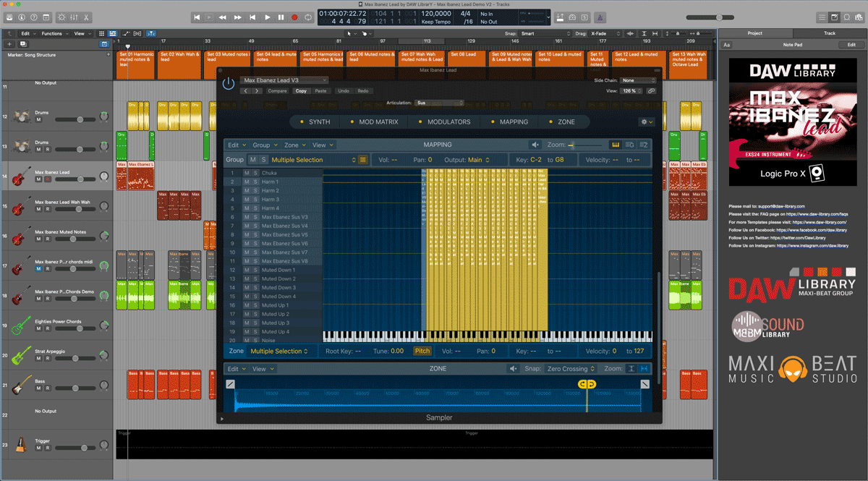Toggle the Mapping preview speaker icon
This screenshot has width=868, height=481.
pos(535,145)
